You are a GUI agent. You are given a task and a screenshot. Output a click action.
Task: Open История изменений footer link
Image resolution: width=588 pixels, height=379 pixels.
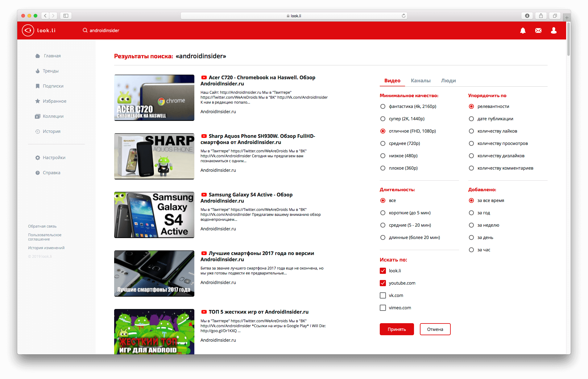coord(46,248)
